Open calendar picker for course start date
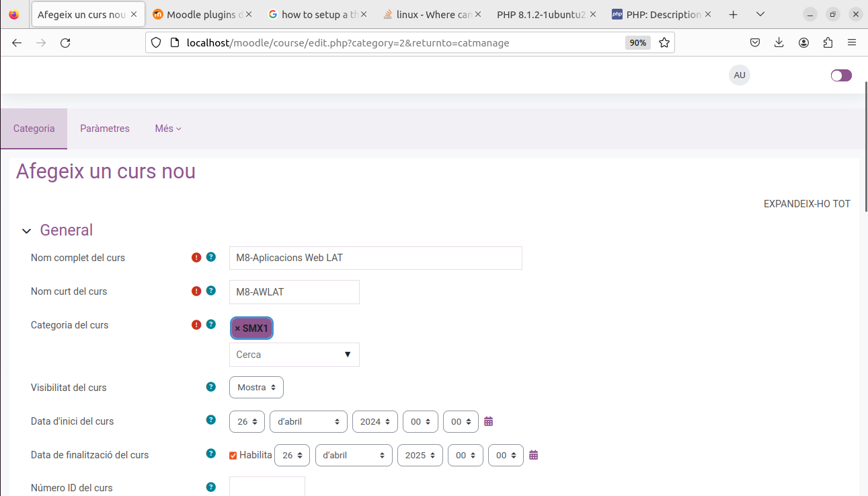Viewport: 868px width, 496px height. coord(489,421)
